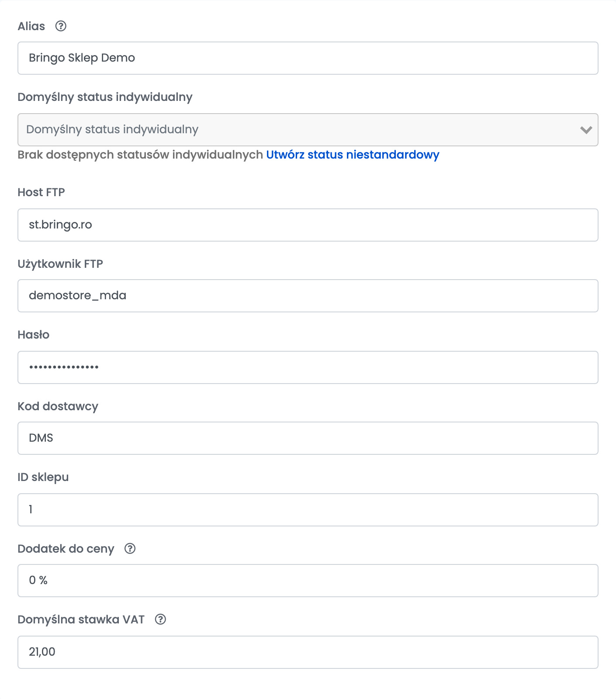Open the Domyślny status indywidualny combo box

[x=308, y=130]
